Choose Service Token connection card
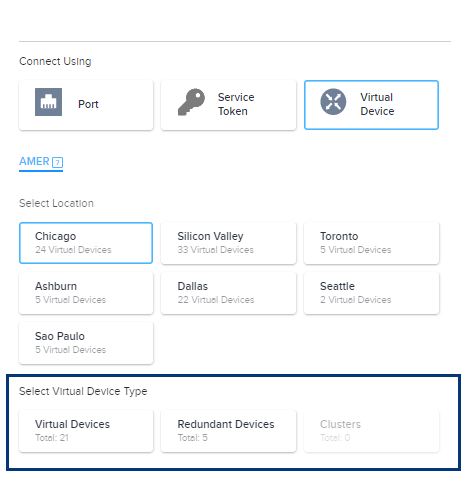The width and height of the screenshot is (470, 495). 228,105
